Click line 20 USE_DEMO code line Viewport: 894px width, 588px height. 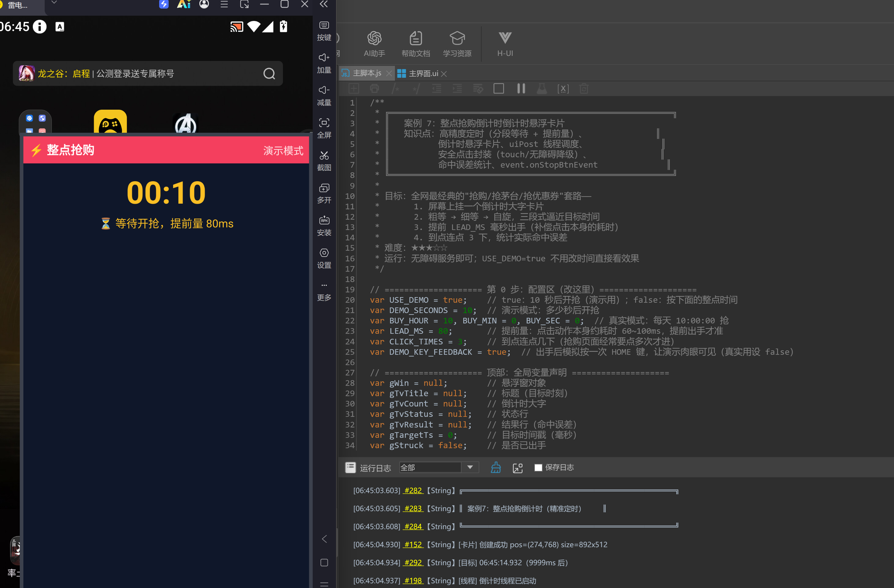(x=553, y=300)
